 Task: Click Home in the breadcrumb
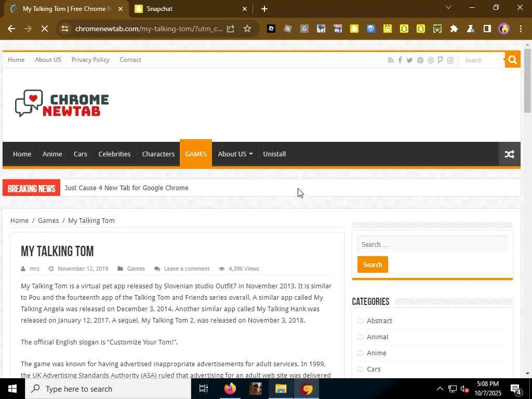pos(19,220)
